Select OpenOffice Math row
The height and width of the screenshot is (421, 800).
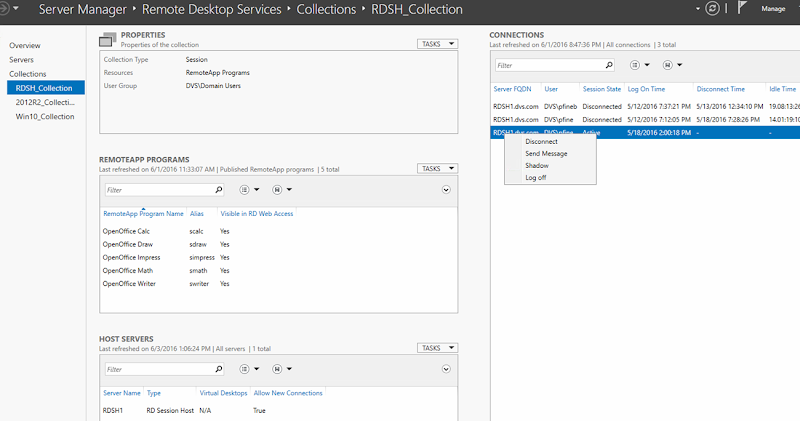coord(278,270)
